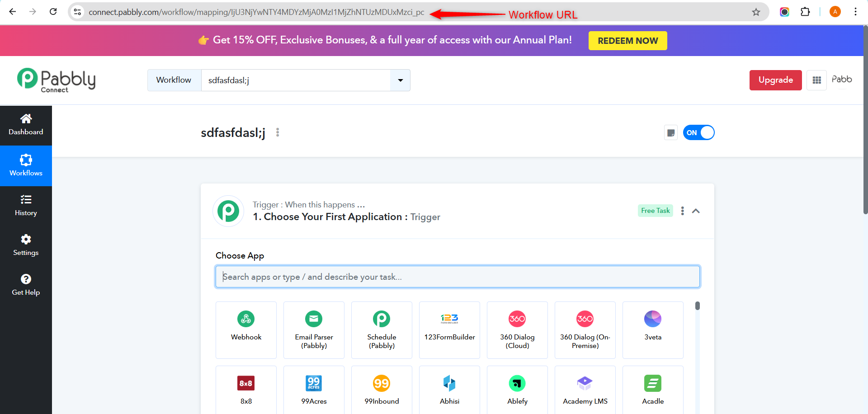Open the workflow name dropdown arrow
The image size is (868, 414).
[400, 80]
